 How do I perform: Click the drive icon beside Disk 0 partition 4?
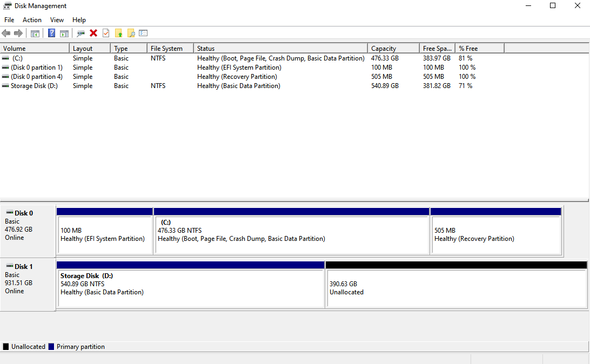(x=5, y=77)
